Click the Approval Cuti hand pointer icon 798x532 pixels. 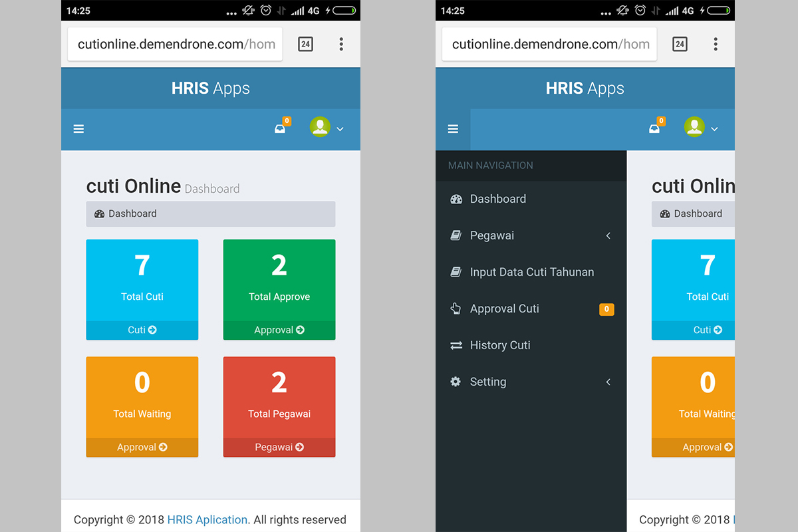tap(456, 309)
